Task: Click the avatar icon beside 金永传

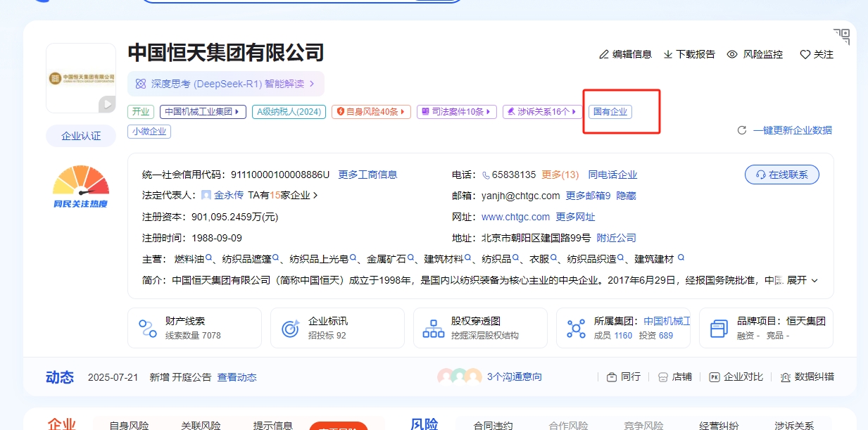Action: point(206,195)
